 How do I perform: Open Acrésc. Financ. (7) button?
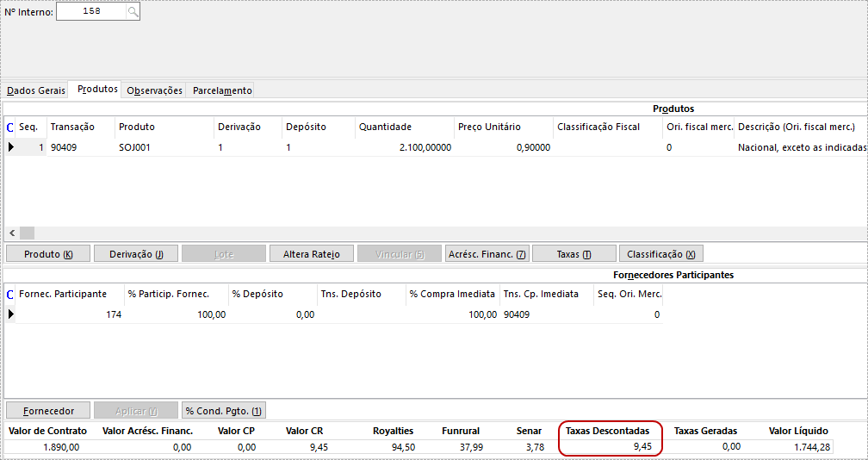[x=487, y=254]
